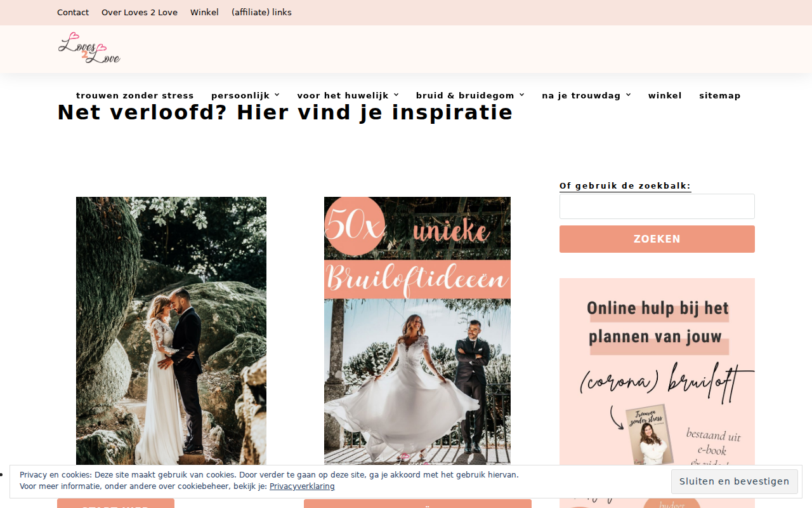Expand the bruid & bruidegom dropdown
This screenshot has height=508, width=812.
tap(471, 96)
